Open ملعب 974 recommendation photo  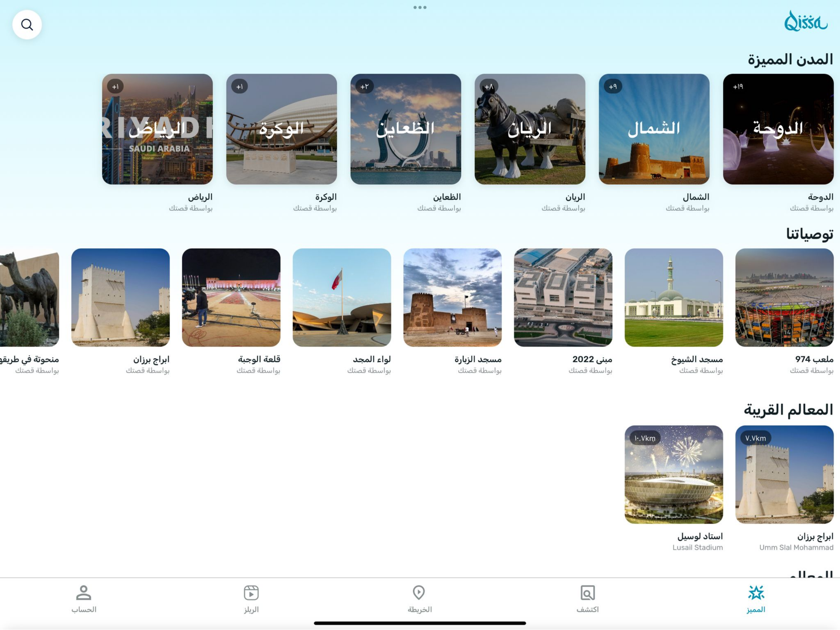coord(784,298)
